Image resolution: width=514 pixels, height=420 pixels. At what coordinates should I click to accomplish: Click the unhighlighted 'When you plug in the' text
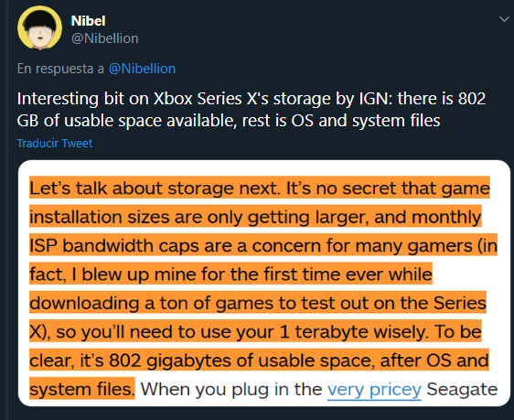click(x=231, y=389)
